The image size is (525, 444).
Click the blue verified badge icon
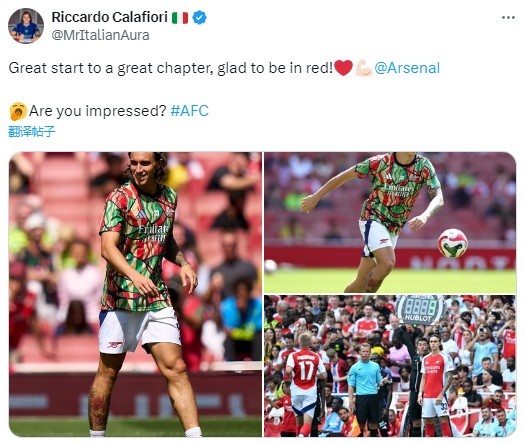point(200,17)
